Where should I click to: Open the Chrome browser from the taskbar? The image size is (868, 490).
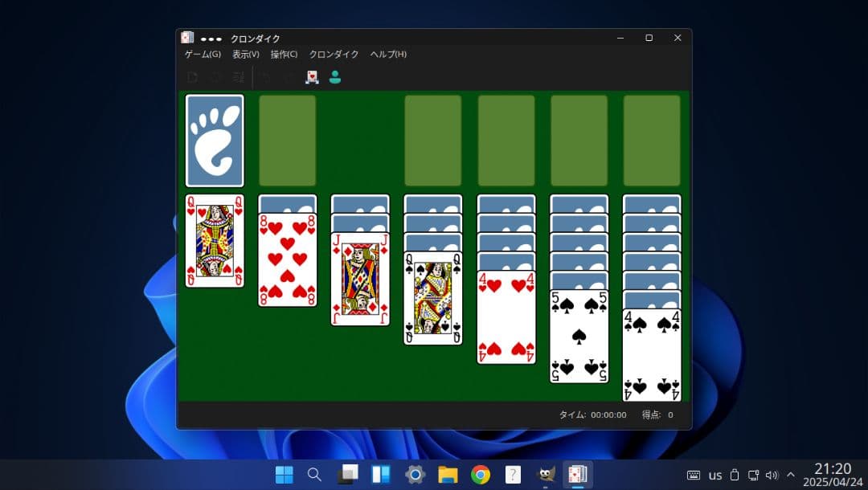(x=480, y=475)
